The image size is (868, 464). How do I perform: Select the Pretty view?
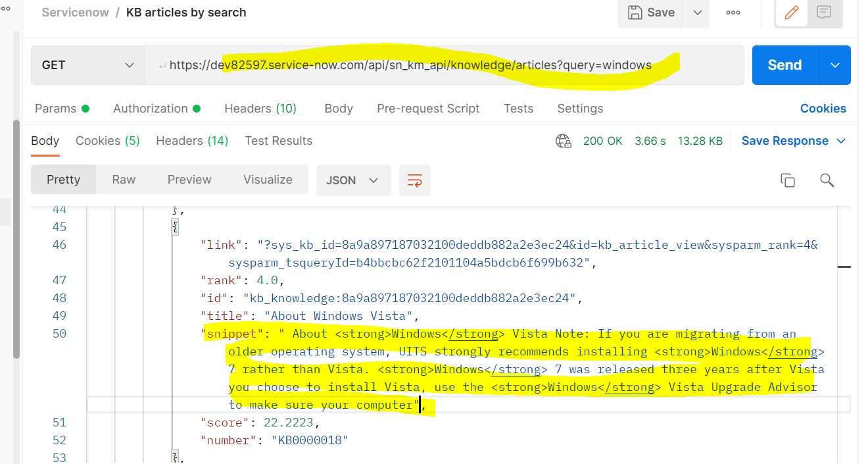(x=63, y=180)
